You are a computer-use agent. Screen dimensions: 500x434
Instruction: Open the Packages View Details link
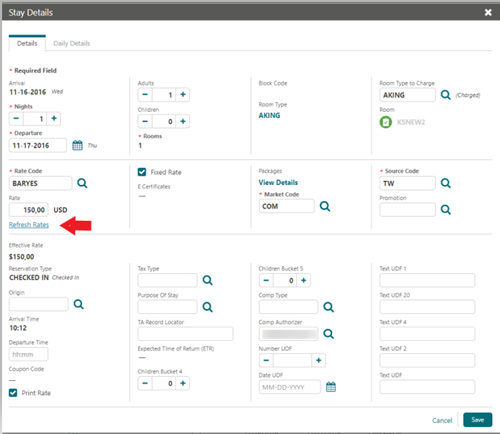(278, 182)
